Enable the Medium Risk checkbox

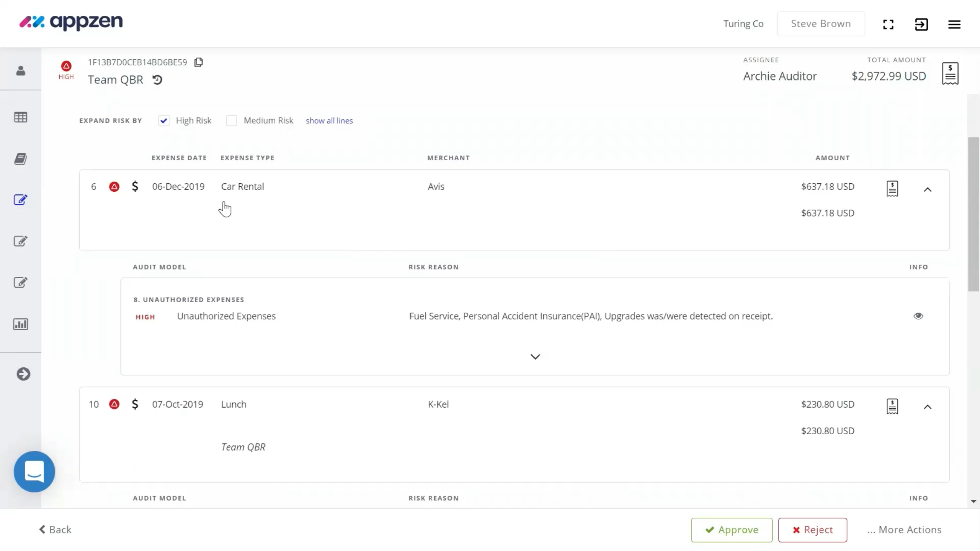[x=231, y=120]
